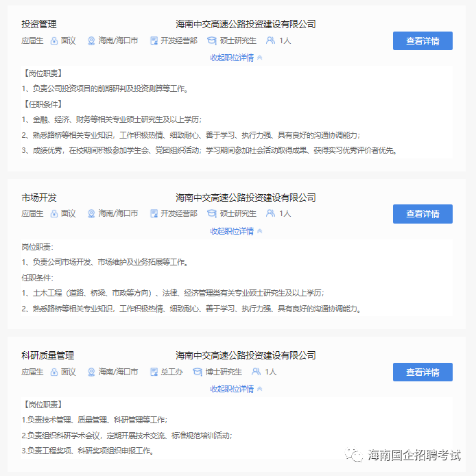View details of the 投资管理 position
The width and height of the screenshot is (476, 476).
click(423, 41)
